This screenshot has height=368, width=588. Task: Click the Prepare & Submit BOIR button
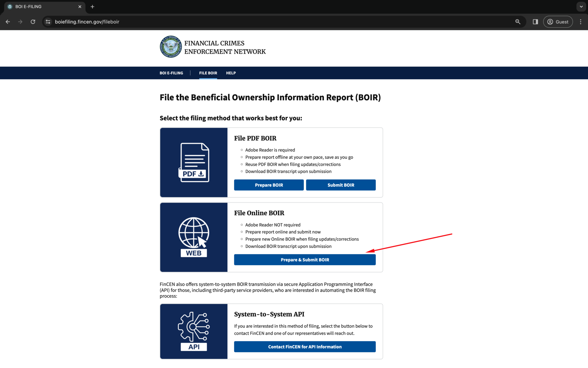point(305,260)
